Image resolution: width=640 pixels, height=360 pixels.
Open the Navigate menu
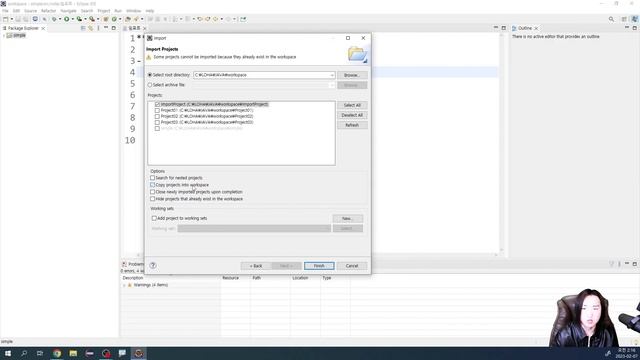click(69, 11)
